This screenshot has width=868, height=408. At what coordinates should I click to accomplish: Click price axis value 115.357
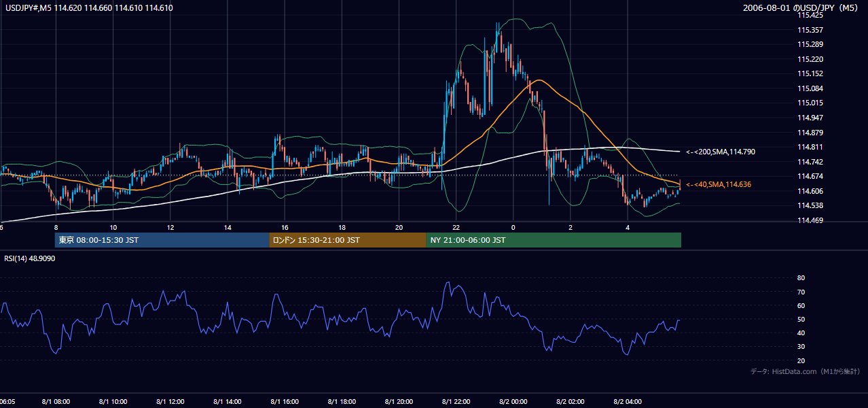point(812,30)
